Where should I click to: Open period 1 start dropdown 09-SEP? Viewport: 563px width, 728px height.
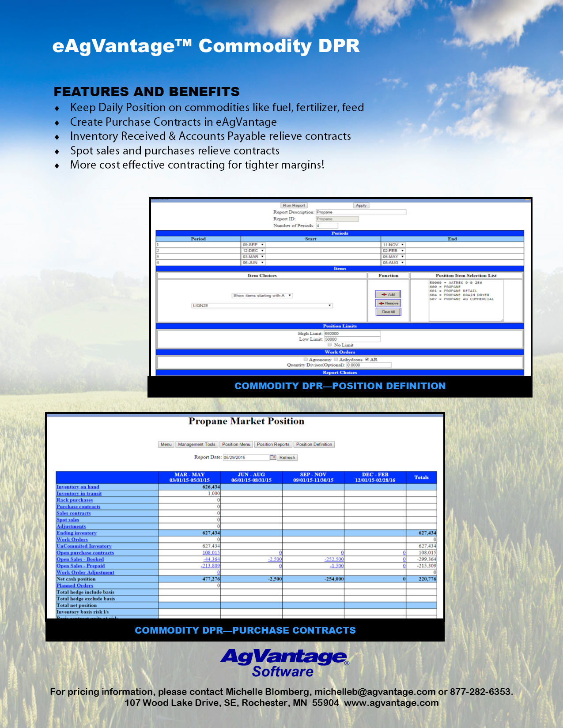coord(253,244)
